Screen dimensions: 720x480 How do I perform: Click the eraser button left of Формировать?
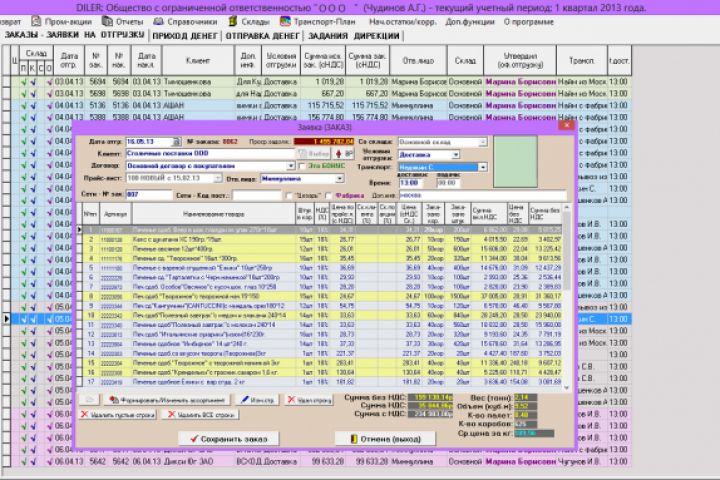90,400
